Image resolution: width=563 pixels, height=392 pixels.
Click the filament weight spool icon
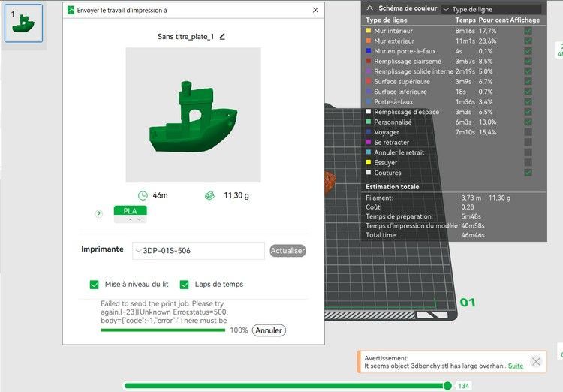pyautogui.click(x=209, y=195)
